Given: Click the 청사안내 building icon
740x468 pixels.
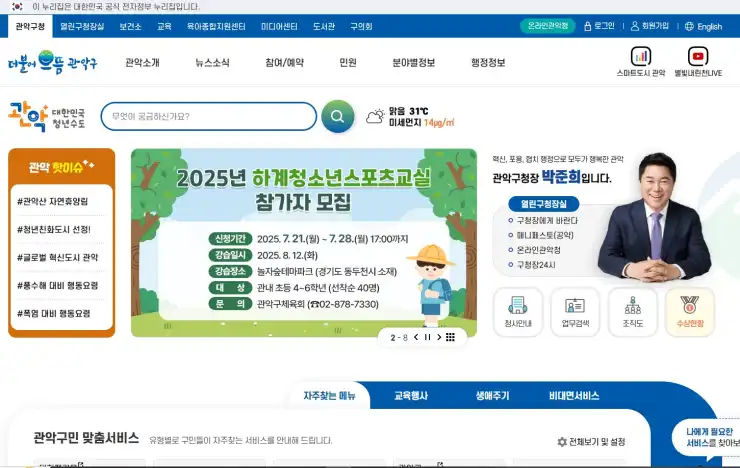Looking at the screenshot, I should pos(518,312).
